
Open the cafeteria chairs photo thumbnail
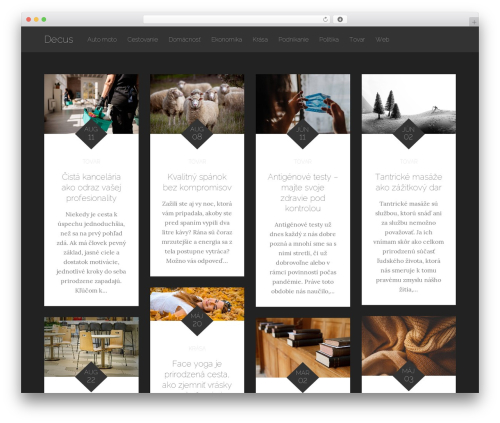tap(91, 347)
